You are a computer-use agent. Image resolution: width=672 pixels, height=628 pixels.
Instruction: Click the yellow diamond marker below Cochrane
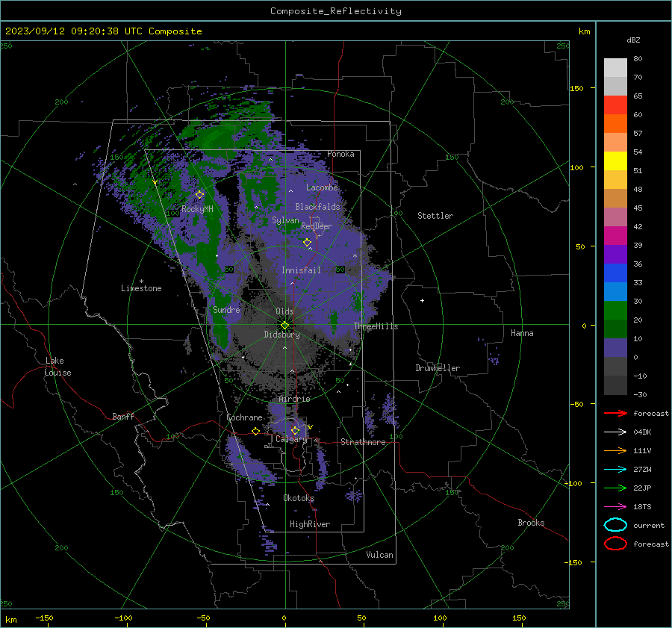(x=256, y=431)
